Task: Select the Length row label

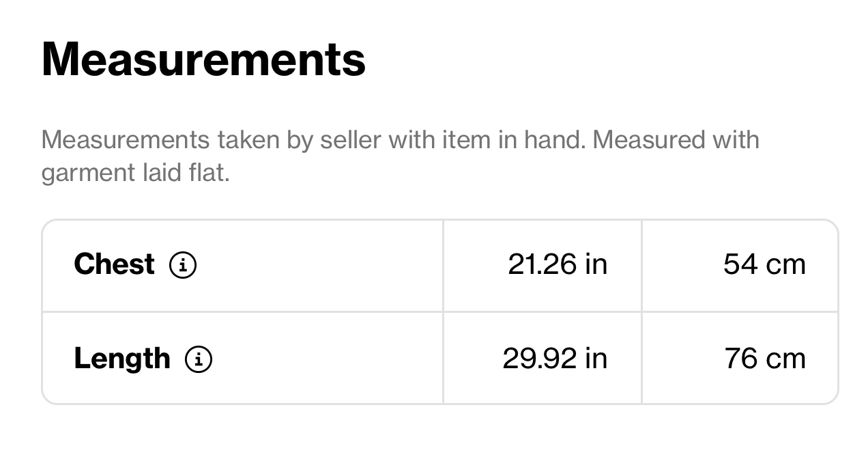Action: pos(122,359)
